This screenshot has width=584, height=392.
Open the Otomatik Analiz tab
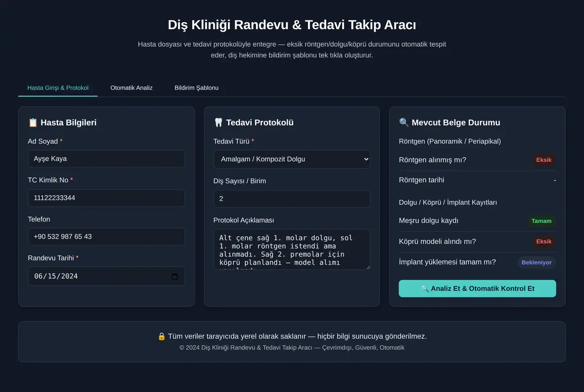[x=131, y=88]
